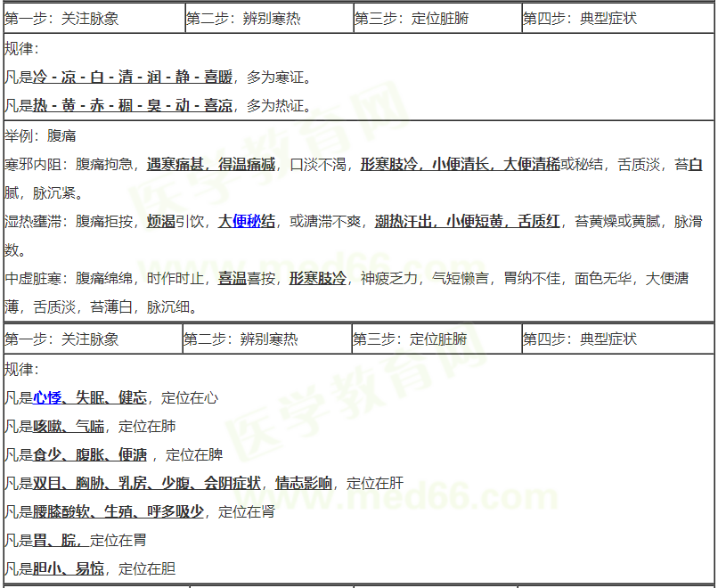Select the bold phrase "遇寒痛甚,得温痛减"
Viewport: 718px width, 588px height.
[210, 164]
